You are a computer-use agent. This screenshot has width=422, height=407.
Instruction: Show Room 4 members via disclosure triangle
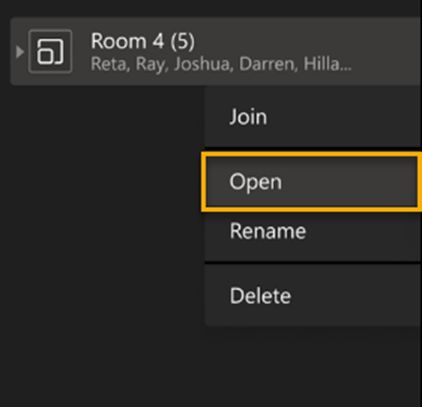pos(20,52)
